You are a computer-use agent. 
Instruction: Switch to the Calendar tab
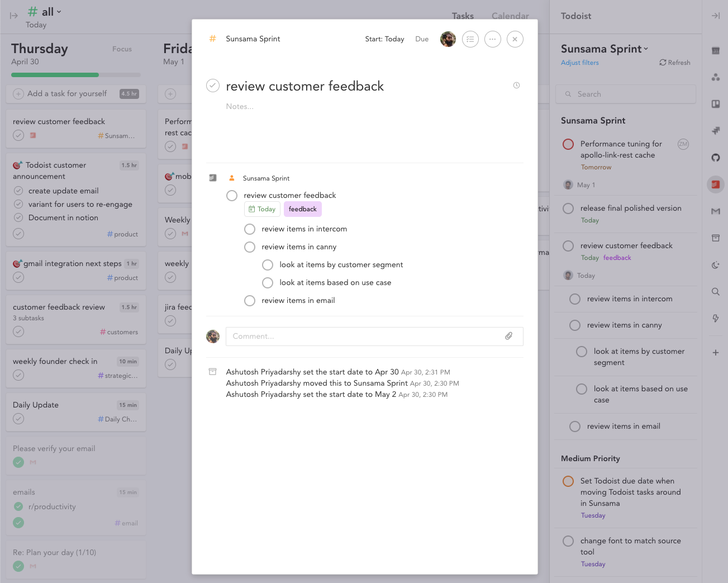click(x=510, y=16)
